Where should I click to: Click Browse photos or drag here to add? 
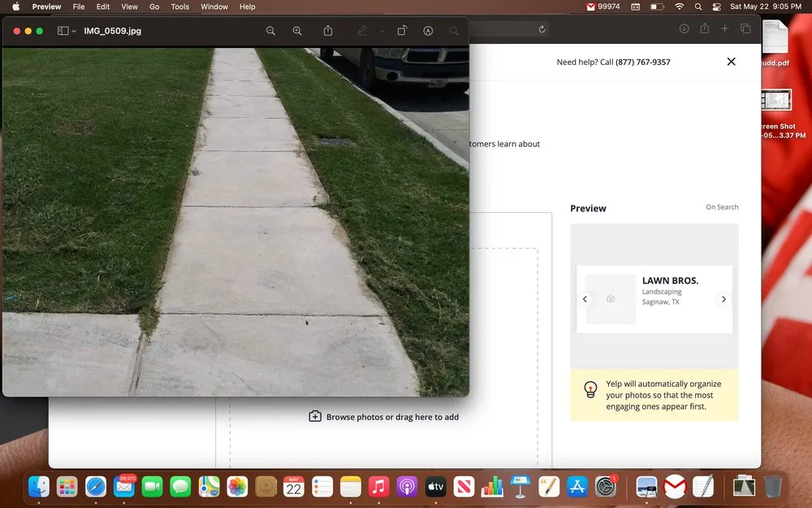coord(384,417)
